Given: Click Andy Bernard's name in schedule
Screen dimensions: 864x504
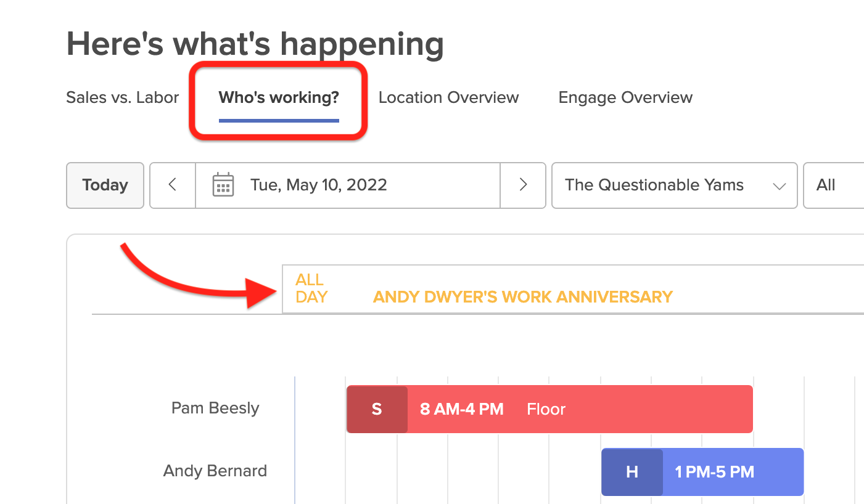Looking at the screenshot, I should coord(215,471).
